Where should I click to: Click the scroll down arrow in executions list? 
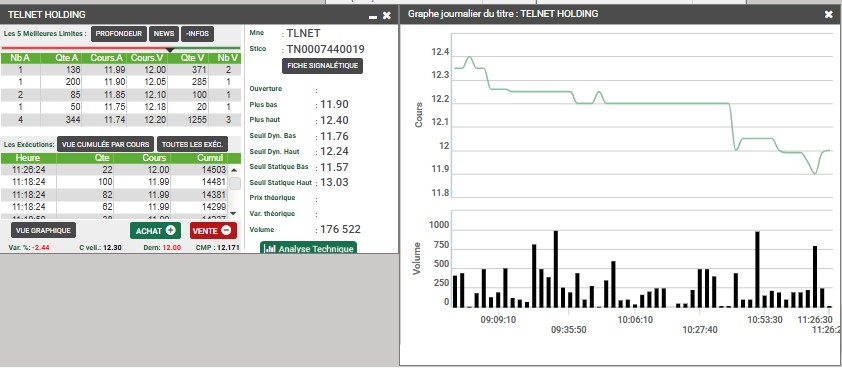point(234,213)
